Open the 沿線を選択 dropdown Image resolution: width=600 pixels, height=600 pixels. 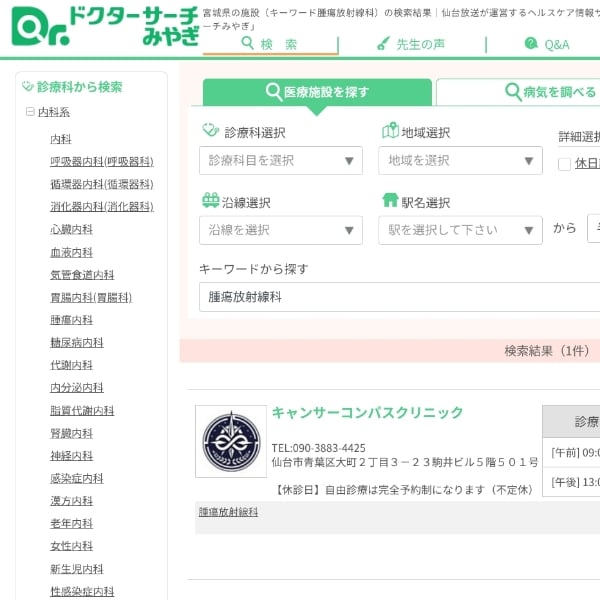(281, 230)
